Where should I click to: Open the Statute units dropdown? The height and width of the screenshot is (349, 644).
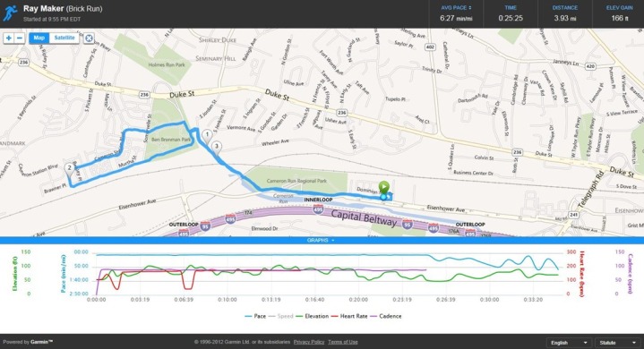(x=618, y=343)
